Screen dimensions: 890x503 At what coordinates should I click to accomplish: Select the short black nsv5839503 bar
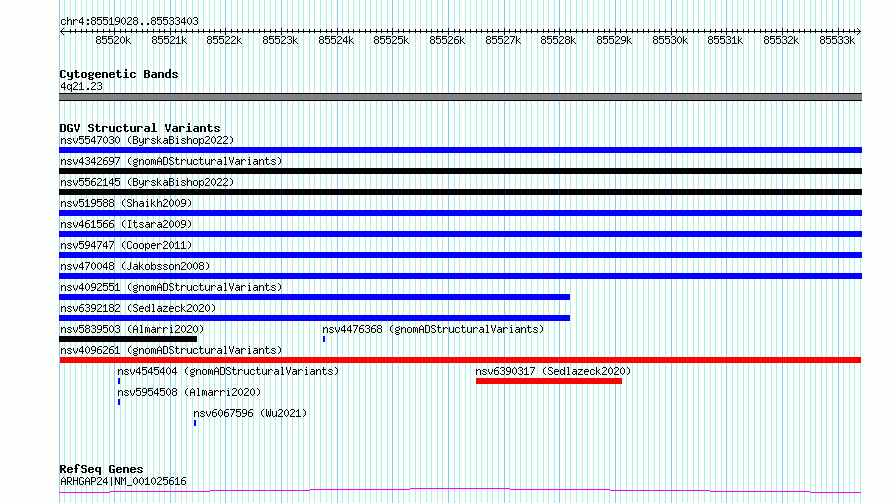click(x=128, y=339)
